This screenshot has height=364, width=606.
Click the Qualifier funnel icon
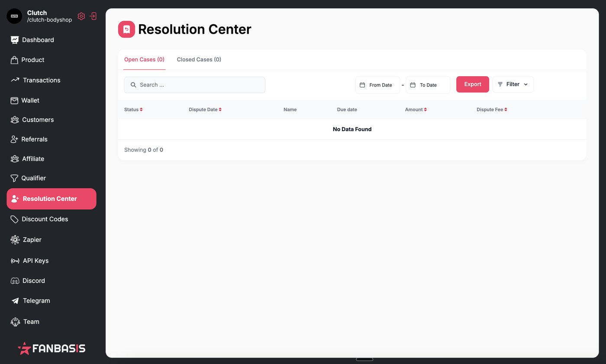click(14, 178)
